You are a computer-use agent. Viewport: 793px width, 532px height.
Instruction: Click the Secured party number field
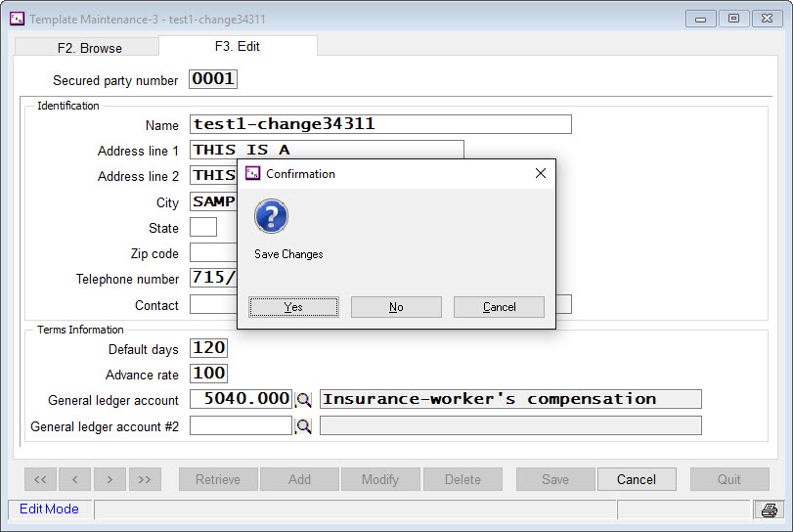pyautogui.click(x=213, y=80)
